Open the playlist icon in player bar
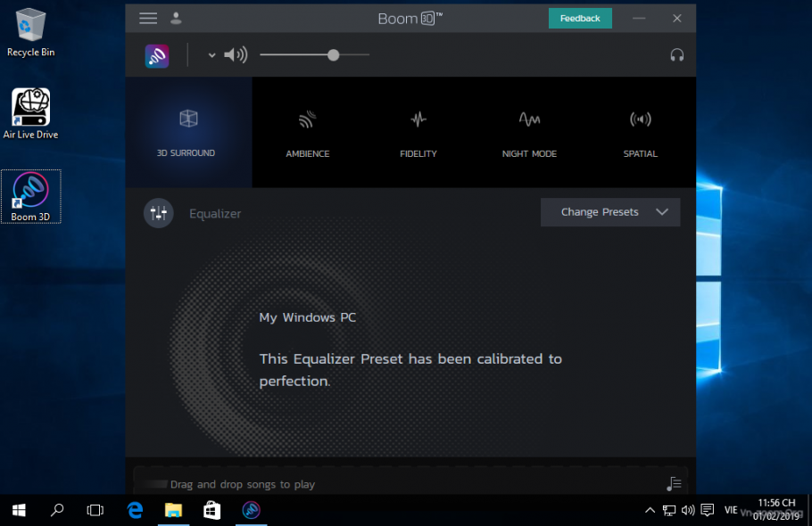 (x=674, y=483)
